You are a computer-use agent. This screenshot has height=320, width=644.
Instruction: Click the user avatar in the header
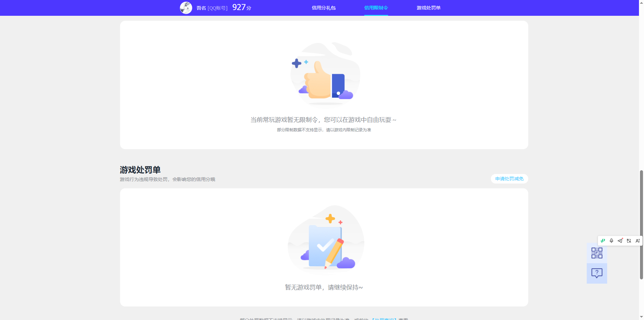(x=186, y=8)
